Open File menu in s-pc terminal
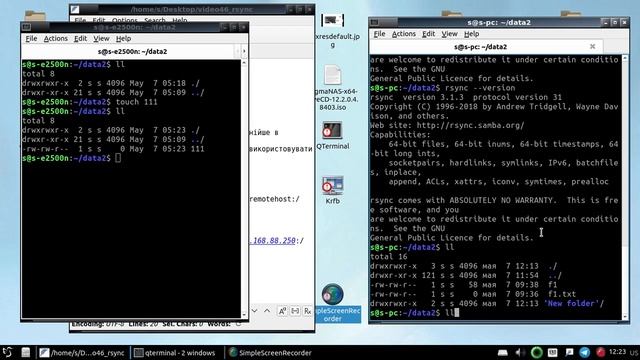This screenshot has width=640, height=360. pyautogui.click(x=379, y=34)
